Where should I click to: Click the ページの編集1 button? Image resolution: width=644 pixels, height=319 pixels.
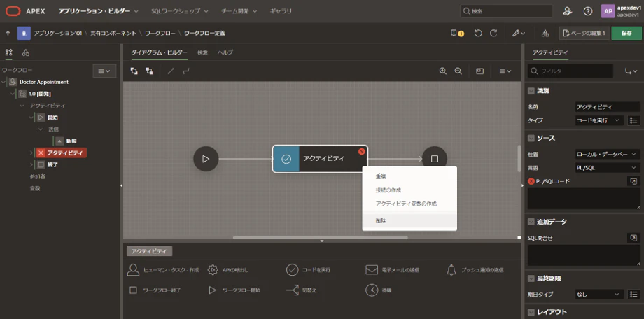click(584, 34)
